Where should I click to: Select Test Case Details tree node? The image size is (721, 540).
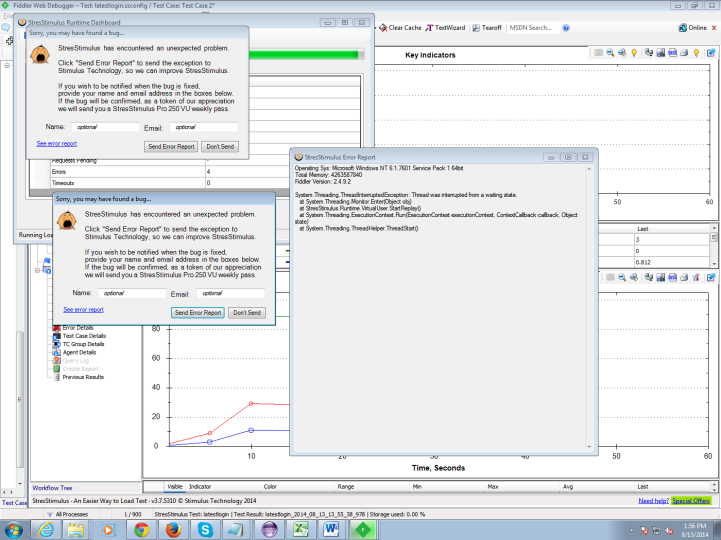pos(84,336)
